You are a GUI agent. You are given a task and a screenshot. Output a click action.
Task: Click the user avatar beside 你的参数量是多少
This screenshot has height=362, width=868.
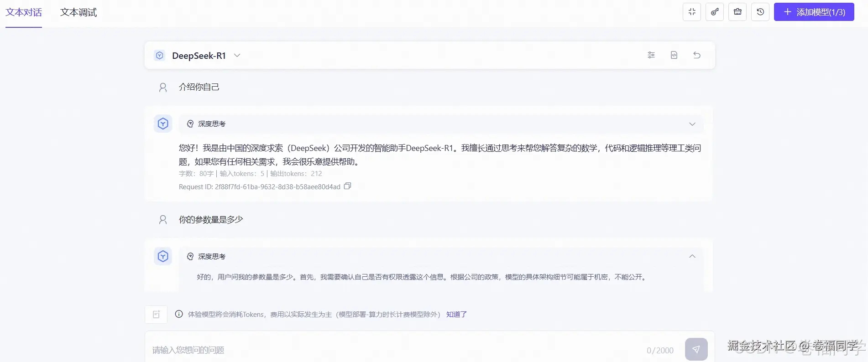click(x=163, y=220)
